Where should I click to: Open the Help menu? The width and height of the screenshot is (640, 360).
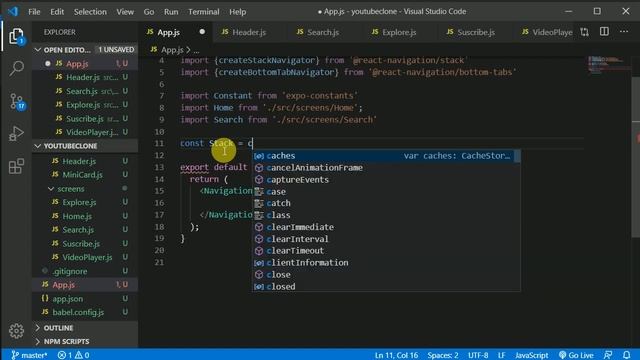pos(238,11)
